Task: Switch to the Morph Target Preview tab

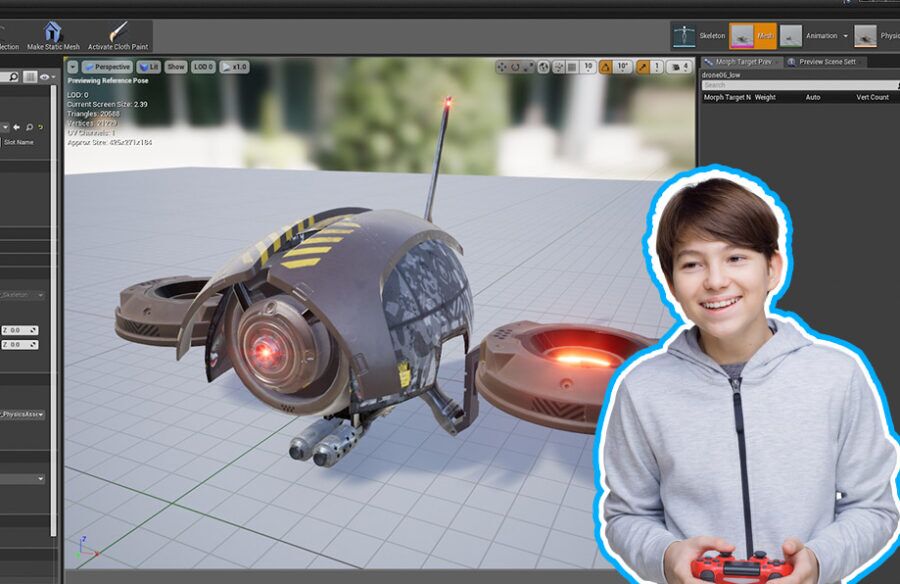Action: [x=738, y=62]
